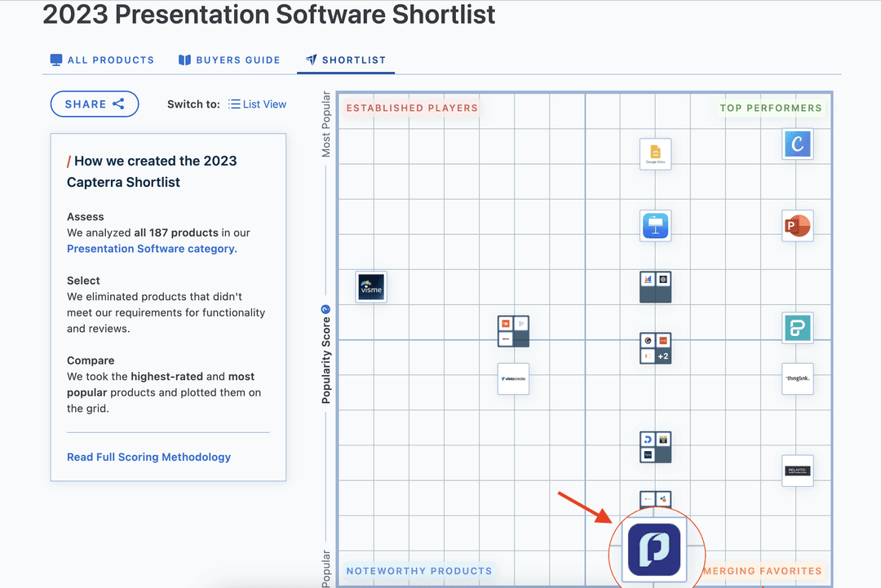Image resolution: width=881 pixels, height=588 pixels.
Task: Switch to the ALL PRODUCTS tab
Action: pos(102,60)
